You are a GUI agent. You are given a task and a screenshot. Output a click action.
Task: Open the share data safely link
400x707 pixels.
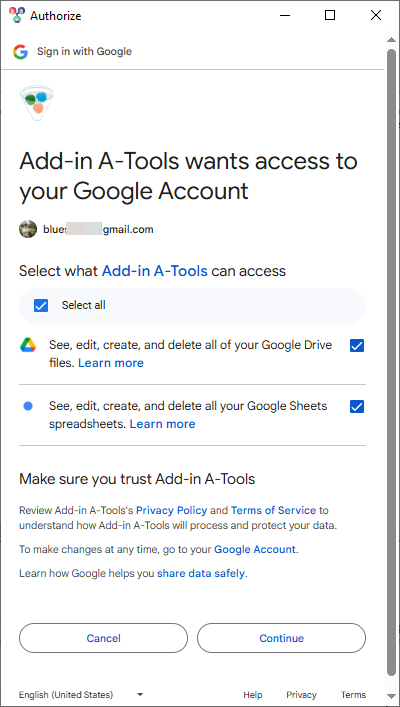click(x=201, y=574)
